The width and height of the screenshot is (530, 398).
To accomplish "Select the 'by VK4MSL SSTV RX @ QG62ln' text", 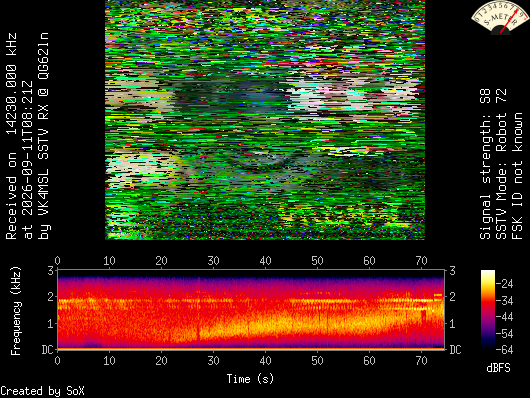I will point(44,136).
